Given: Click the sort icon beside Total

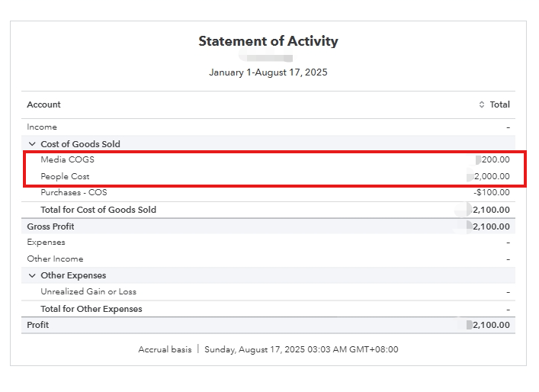Looking at the screenshot, I should pyautogui.click(x=482, y=104).
